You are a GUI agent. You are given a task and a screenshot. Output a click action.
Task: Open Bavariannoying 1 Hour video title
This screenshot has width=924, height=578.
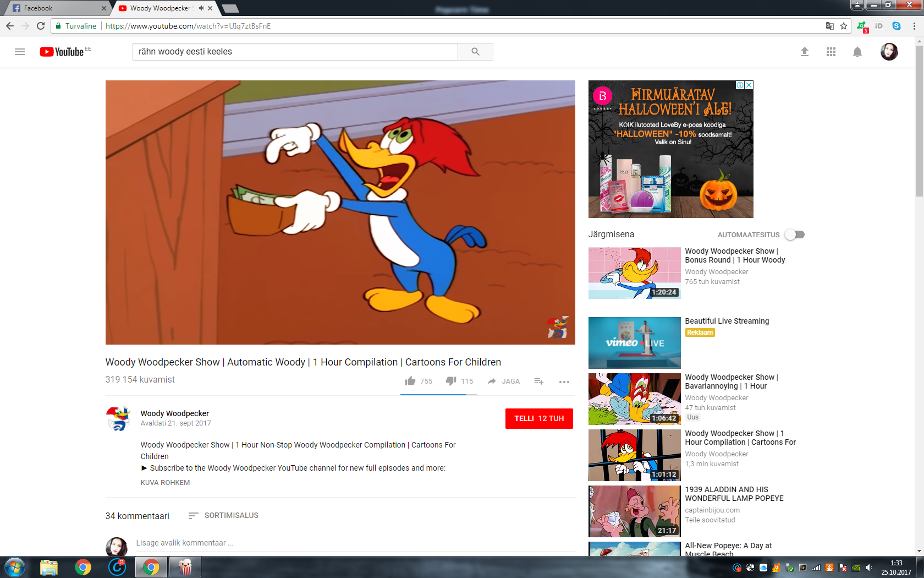tap(732, 381)
